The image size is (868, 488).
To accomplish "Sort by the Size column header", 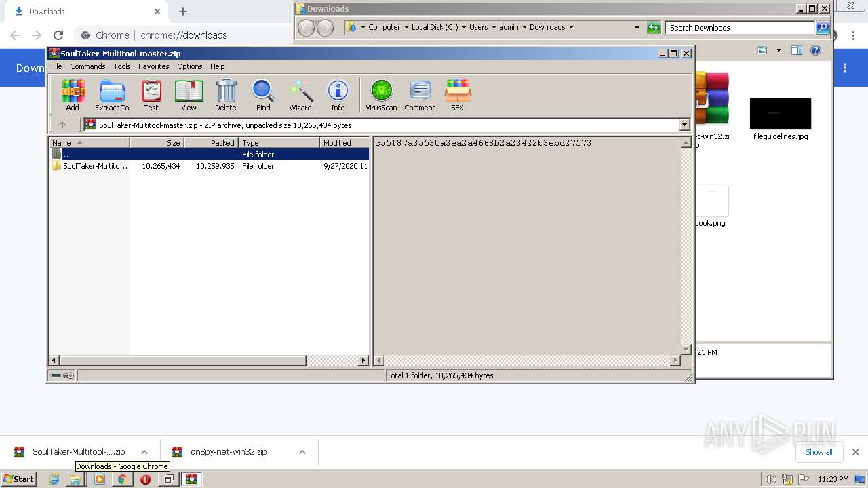I will (x=157, y=142).
